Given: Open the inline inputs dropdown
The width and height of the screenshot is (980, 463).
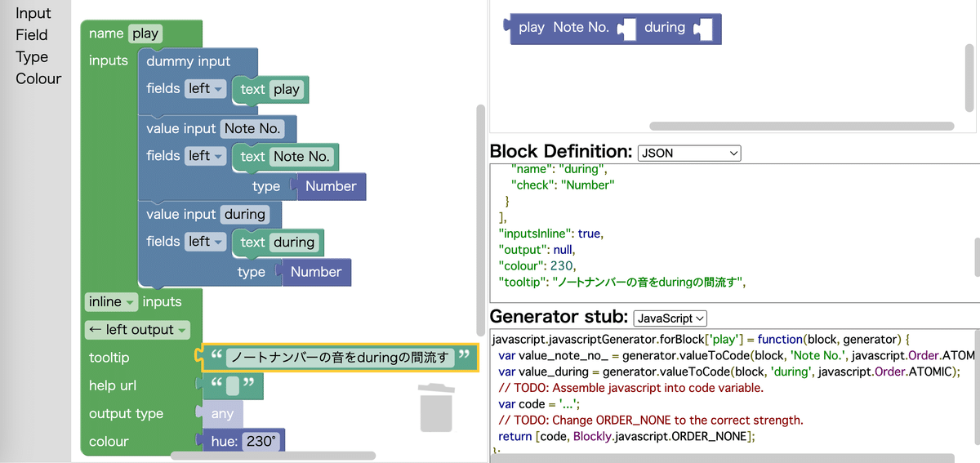Looking at the screenshot, I should click(x=113, y=301).
